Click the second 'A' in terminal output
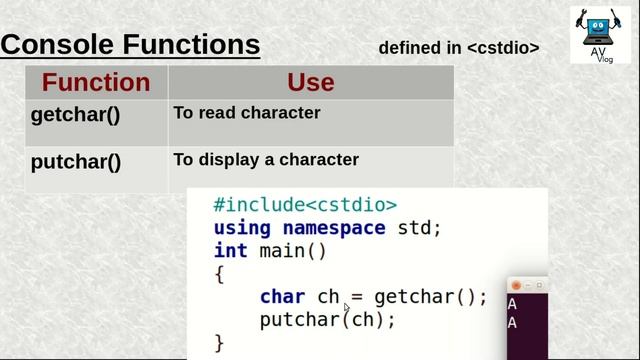Viewport: 640px width, 360px height. tap(512, 323)
